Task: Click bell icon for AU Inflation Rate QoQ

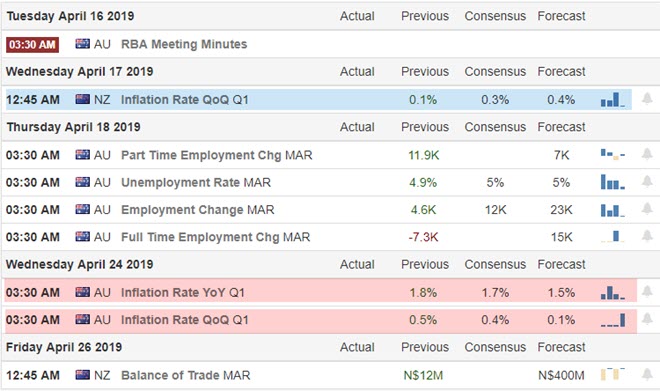Action: 647,319
